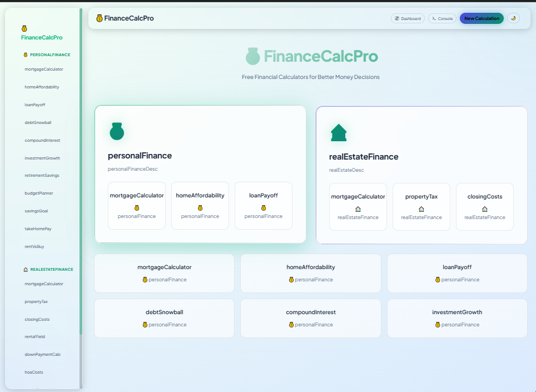
Task: Click the green house icon on the realEstateFinance card
Action: tap(338, 133)
